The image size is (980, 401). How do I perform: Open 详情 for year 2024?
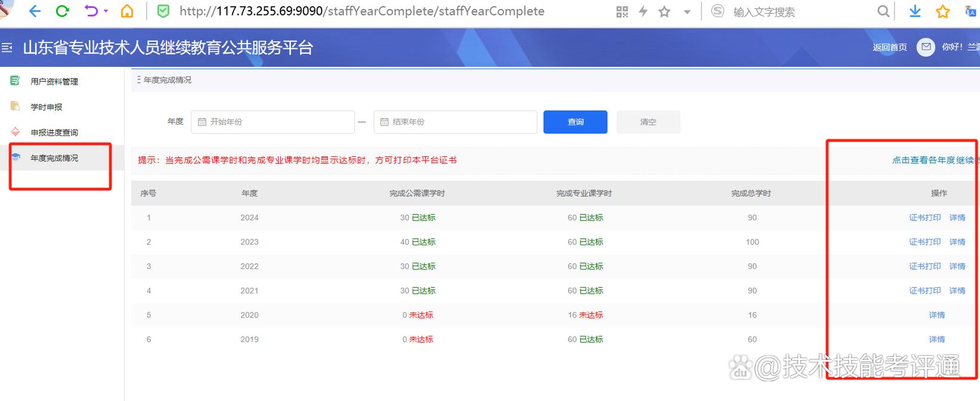pos(957,218)
